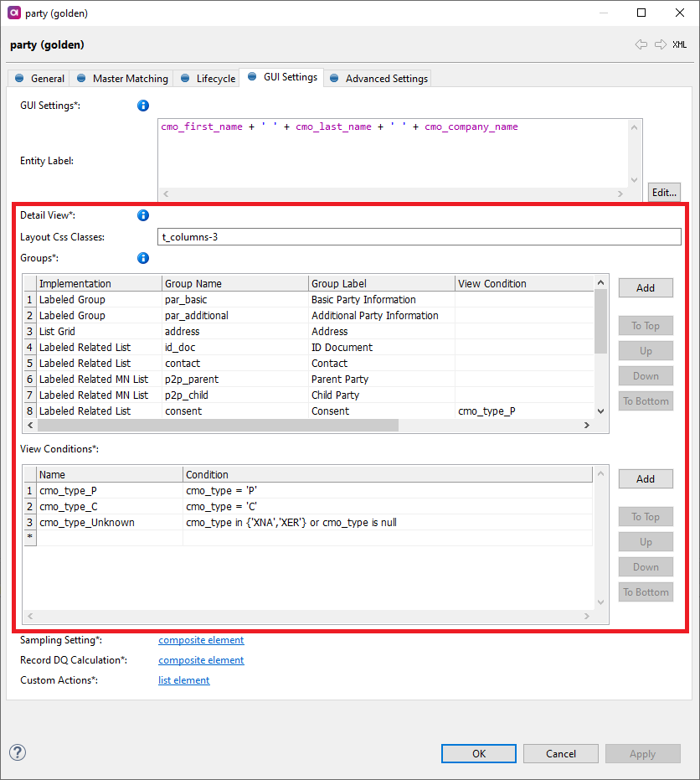Viewport: 700px width, 780px height.
Task: Move the selected group to top
Action: [645, 325]
